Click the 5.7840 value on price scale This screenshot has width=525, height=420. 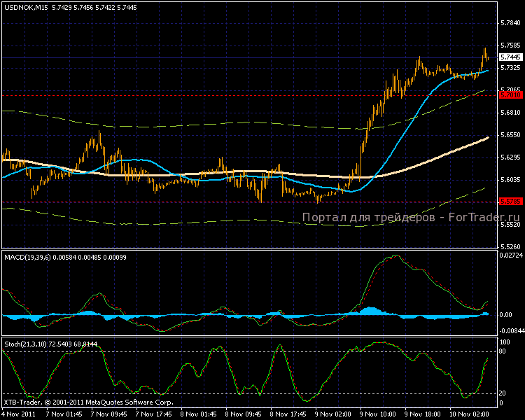510,23
